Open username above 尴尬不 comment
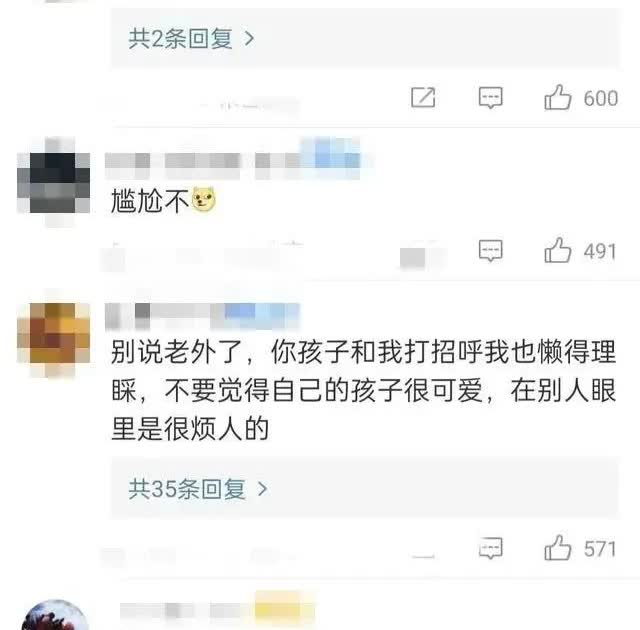640x630 pixels. 233,160
